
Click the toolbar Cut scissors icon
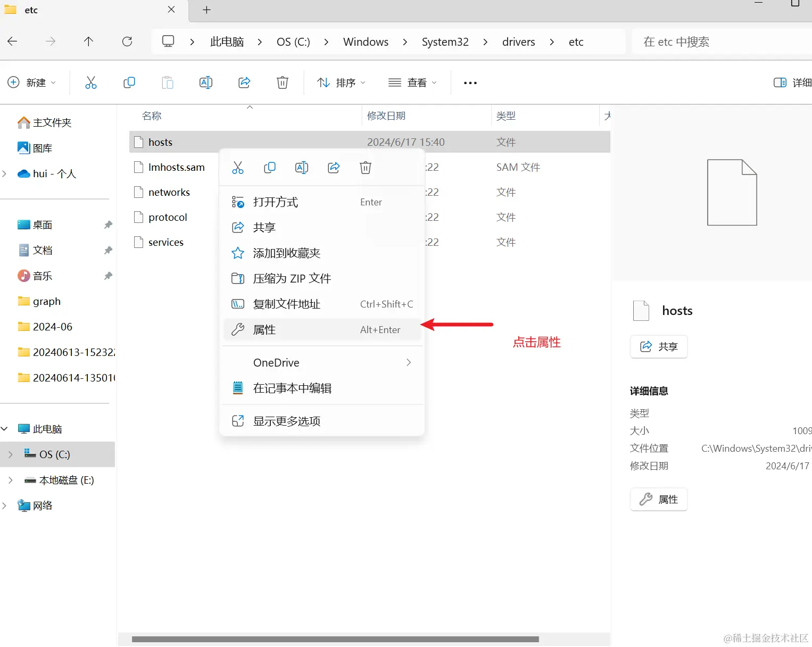91,82
